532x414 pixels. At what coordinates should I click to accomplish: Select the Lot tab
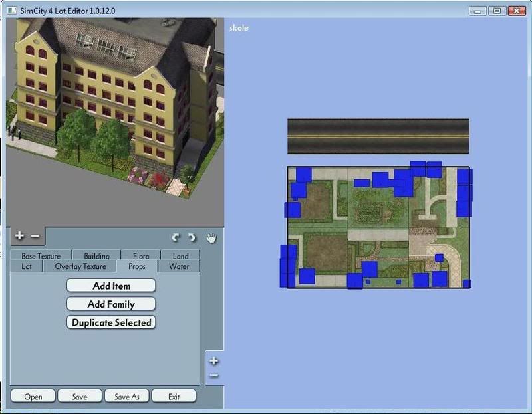(27, 266)
